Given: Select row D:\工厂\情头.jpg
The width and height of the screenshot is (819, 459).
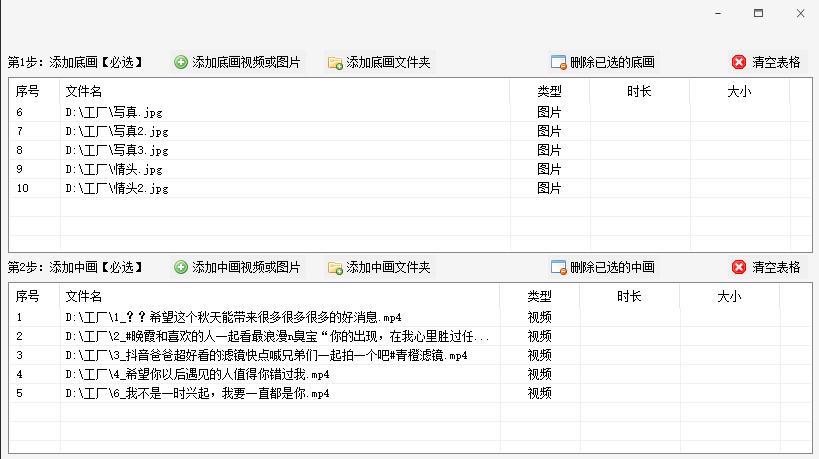Looking at the screenshot, I should [x=410, y=169].
